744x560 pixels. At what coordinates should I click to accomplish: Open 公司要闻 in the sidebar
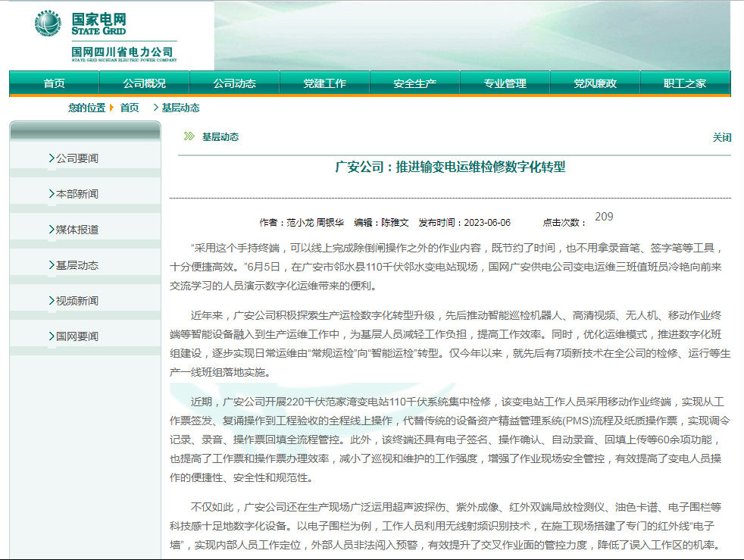pos(77,158)
